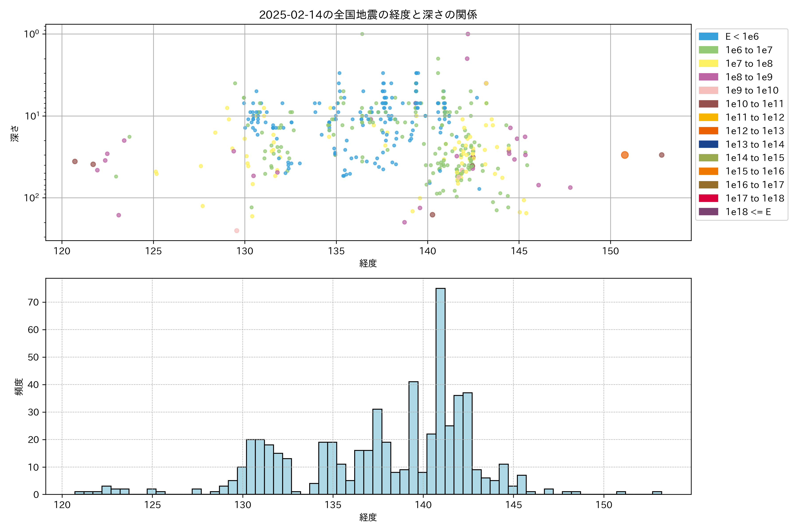This screenshot has width=798, height=532.
Task: Click the 経度 x-axis label under histogram
Action: [368, 517]
